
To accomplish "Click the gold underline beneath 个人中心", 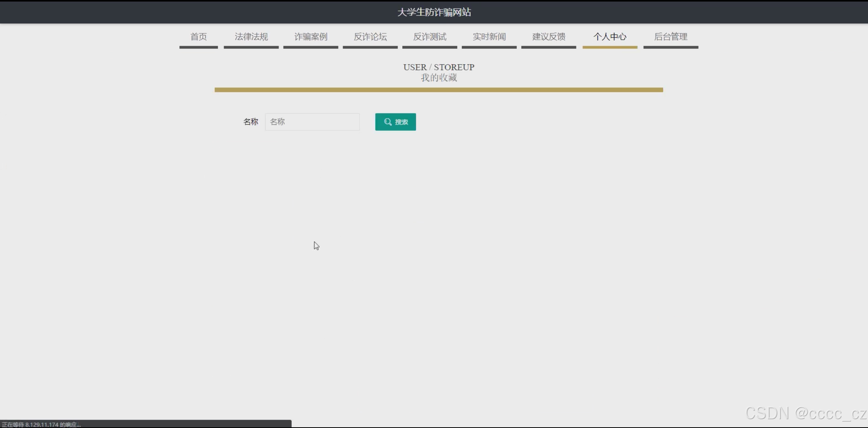I will pos(610,47).
